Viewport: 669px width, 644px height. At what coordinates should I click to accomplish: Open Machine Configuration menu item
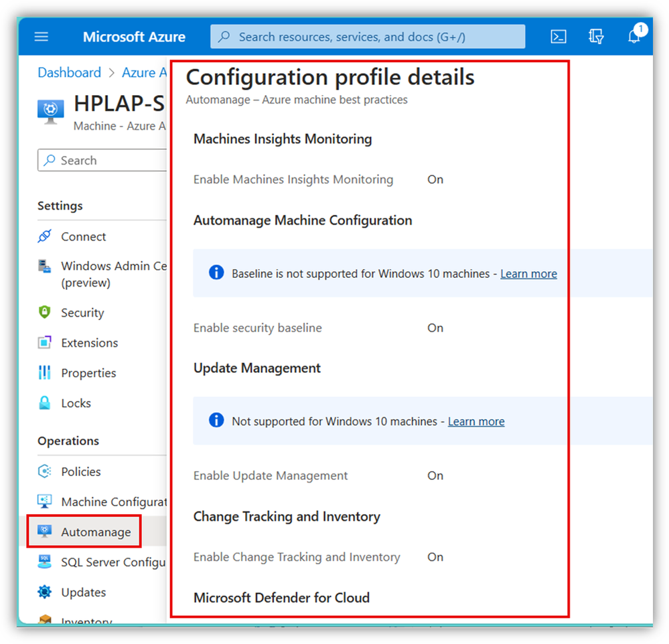click(114, 502)
